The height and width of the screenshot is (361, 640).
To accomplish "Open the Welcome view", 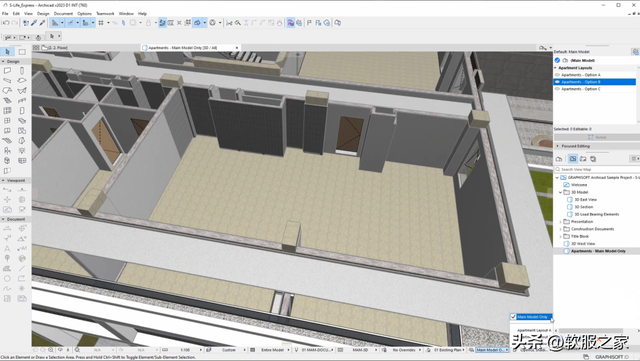I will pos(579,185).
